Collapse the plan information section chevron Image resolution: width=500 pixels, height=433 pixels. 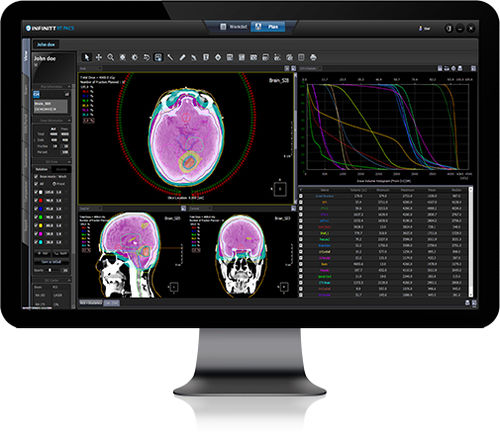tap(69, 87)
